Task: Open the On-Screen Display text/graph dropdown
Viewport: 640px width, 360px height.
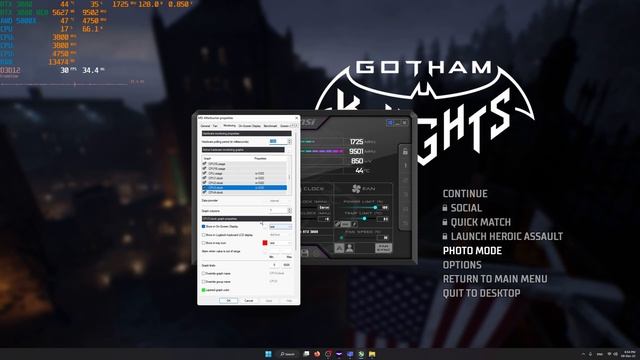Action: (x=280, y=227)
